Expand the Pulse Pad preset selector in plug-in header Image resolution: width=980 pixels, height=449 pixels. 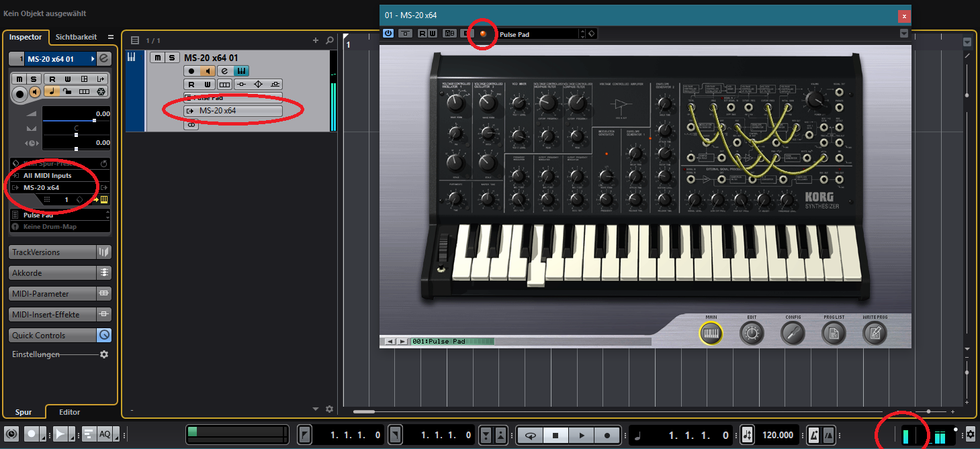pos(582,34)
